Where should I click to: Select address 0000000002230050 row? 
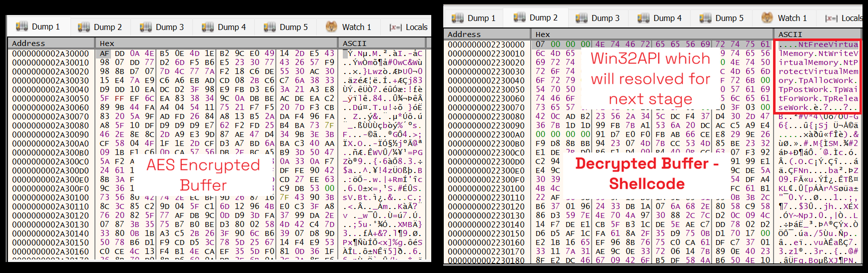[x=486, y=89]
